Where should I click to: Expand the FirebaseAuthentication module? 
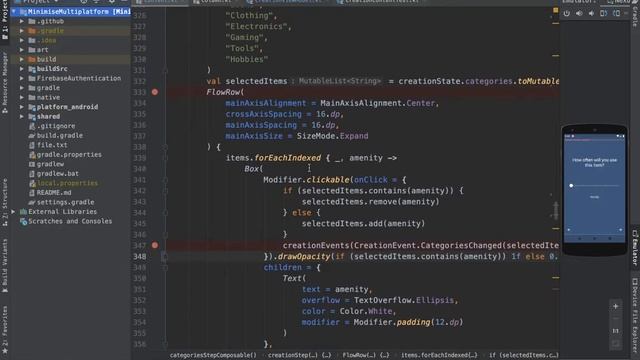[x=22, y=78]
